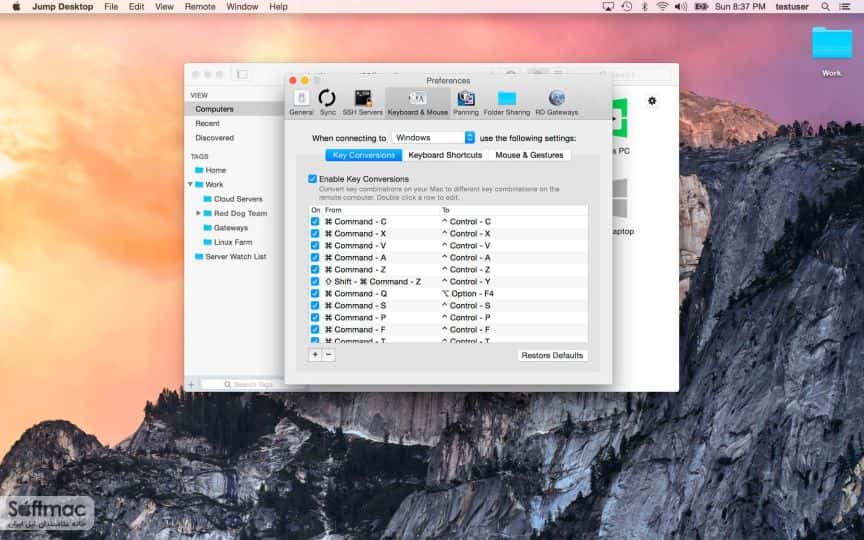Click the testuser account in menu bar
864x540 pixels.
792,7
